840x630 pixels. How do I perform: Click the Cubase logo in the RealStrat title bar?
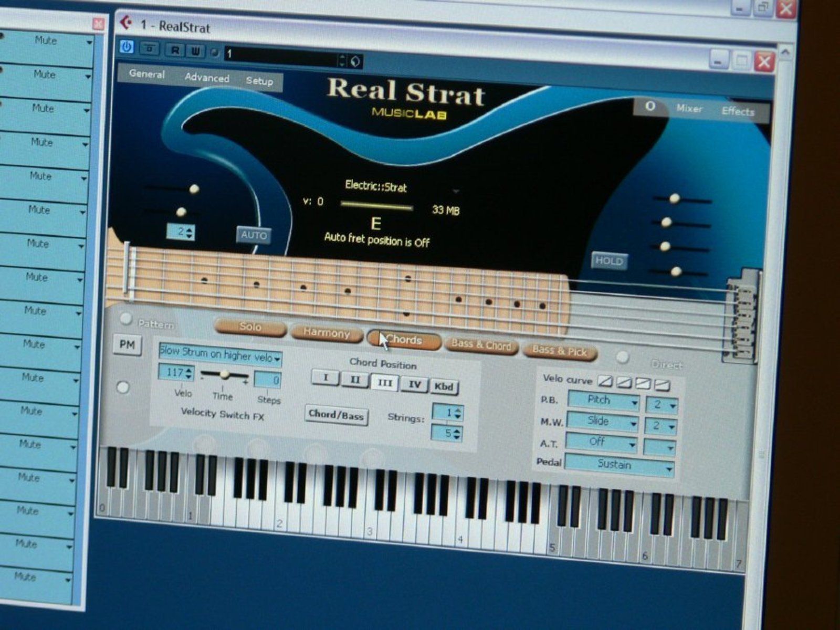126,23
